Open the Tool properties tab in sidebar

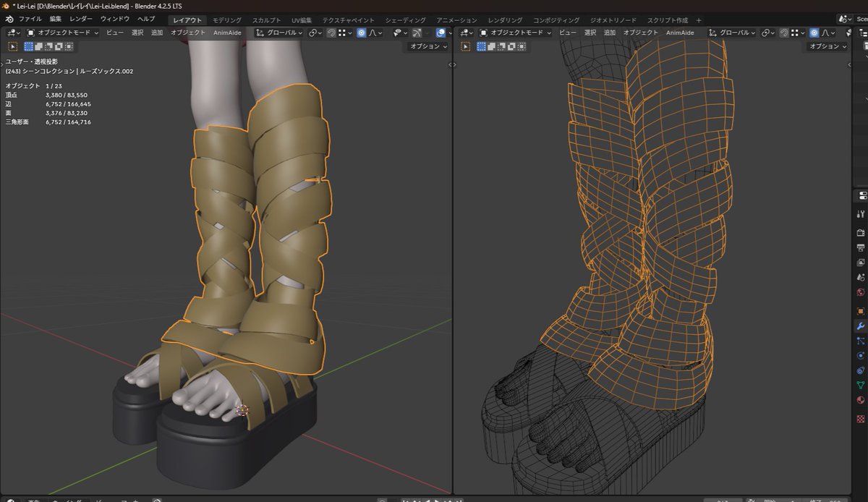861,214
